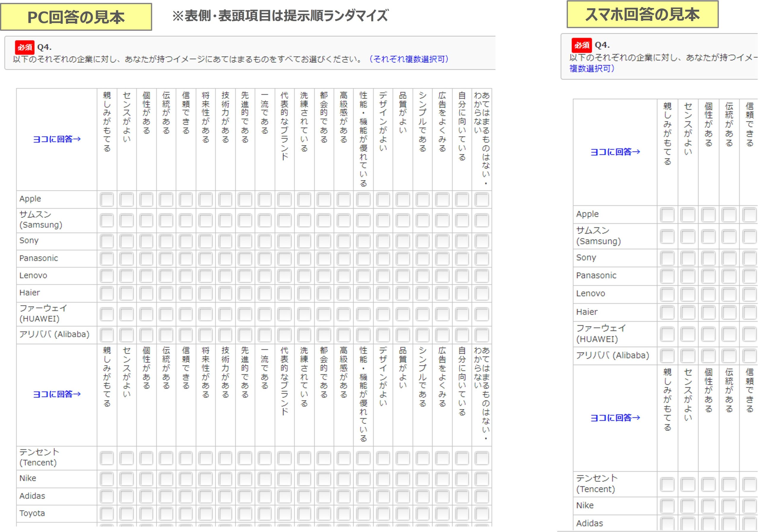Check 個性がある for Lenovo

coord(146,275)
